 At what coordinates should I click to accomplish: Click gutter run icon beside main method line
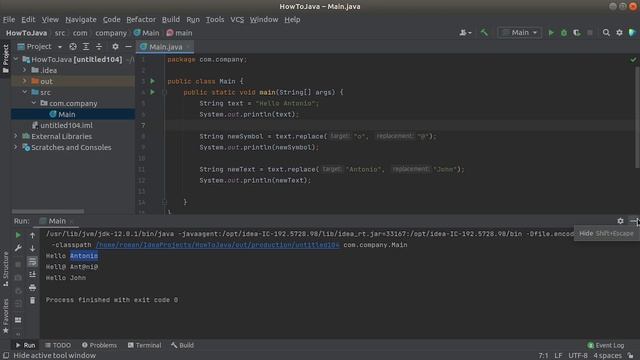pos(153,92)
